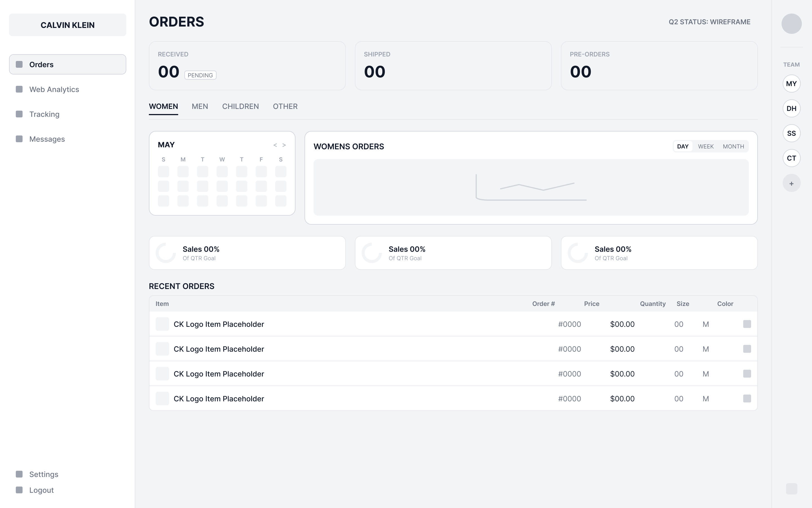Click the small square in bottom-right panel corner
This screenshot has height=508, width=812.
tap(791, 489)
